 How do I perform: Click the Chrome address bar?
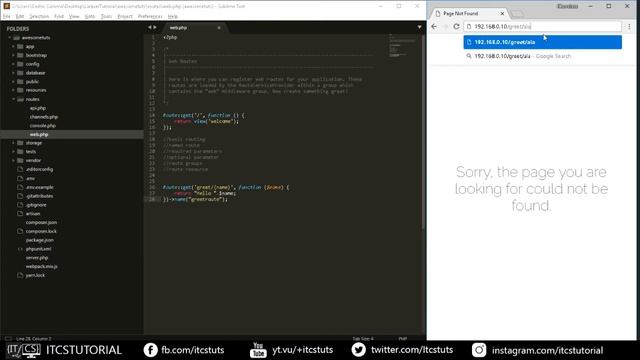point(542,27)
